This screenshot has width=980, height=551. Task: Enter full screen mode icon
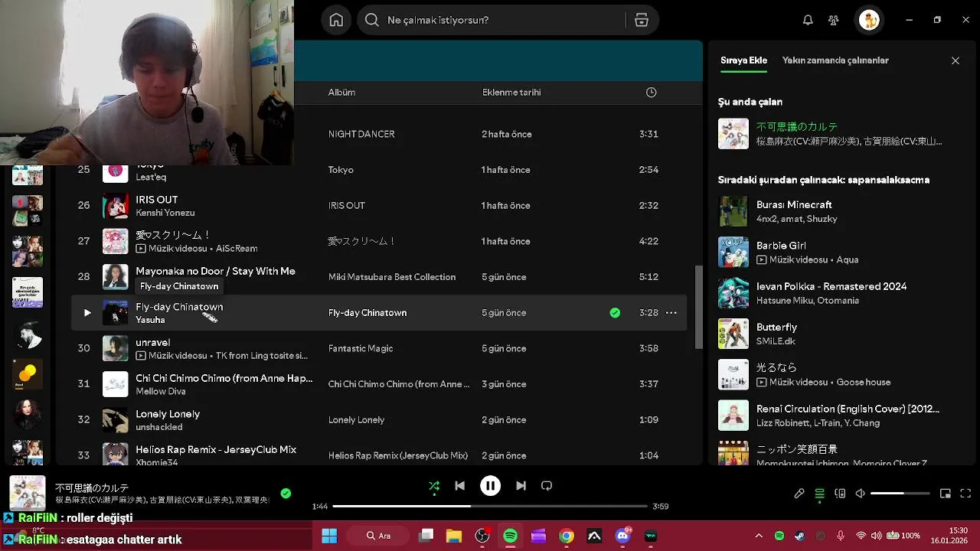point(965,494)
